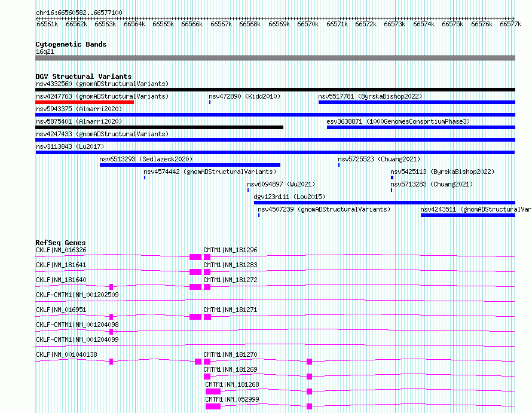
Task: Click CKLF|NM_016951 transcript label
Action: (x=61, y=310)
